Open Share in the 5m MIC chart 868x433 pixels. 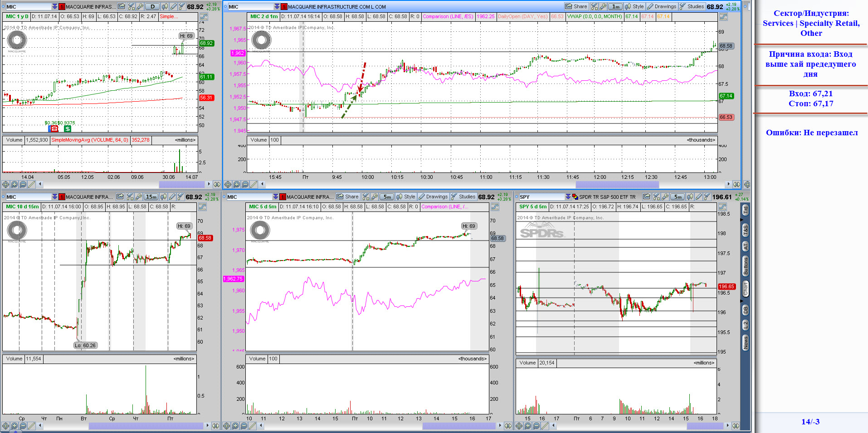[347, 197]
